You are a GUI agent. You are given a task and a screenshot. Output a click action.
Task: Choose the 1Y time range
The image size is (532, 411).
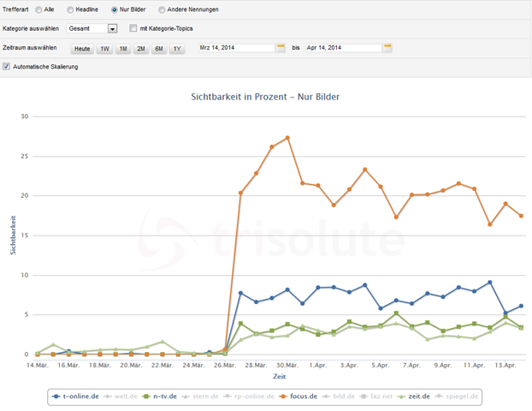pyautogui.click(x=177, y=49)
